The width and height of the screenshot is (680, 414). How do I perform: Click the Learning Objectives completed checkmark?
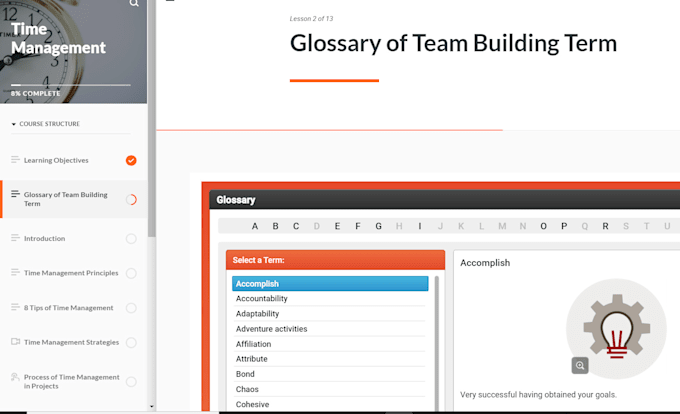(131, 160)
